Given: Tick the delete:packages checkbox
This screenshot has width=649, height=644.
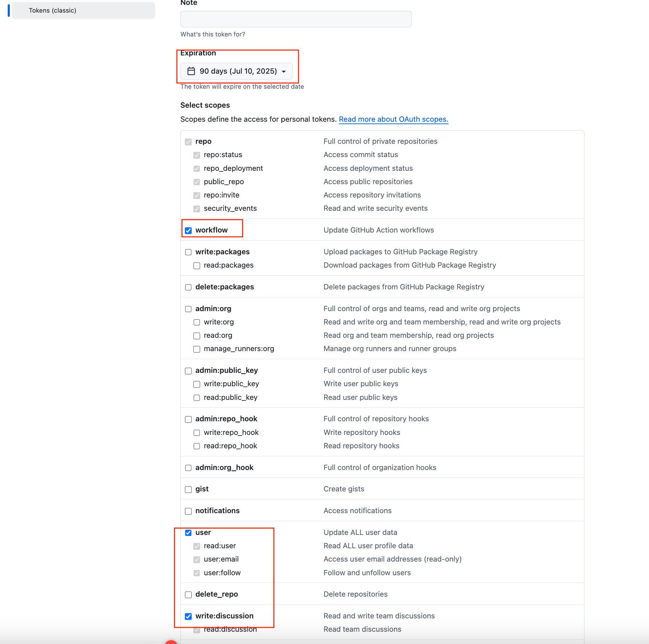Looking at the screenshot, I should [x=188, y=287].
